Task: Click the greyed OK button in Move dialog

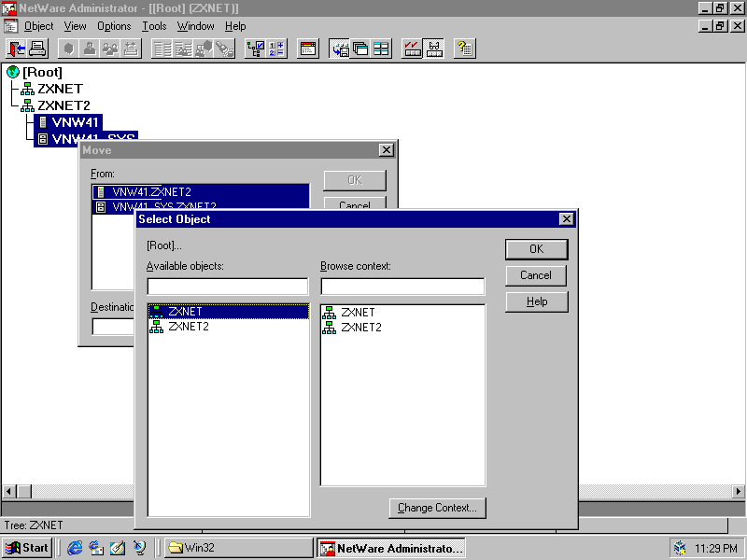Action: pyautogui.click(x=355, y=180)
